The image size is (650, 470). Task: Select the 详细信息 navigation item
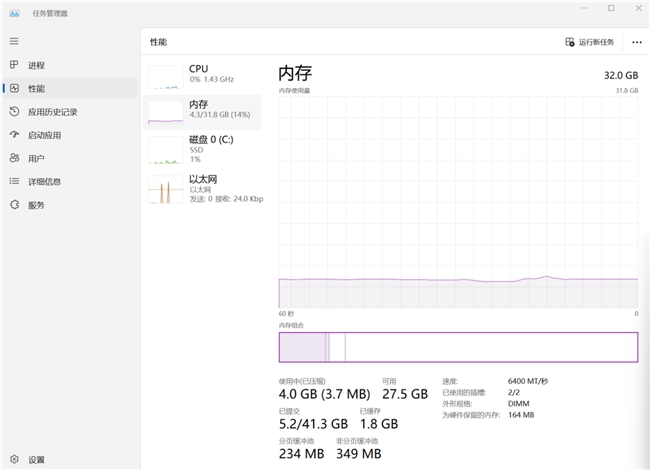click(70, 182)
